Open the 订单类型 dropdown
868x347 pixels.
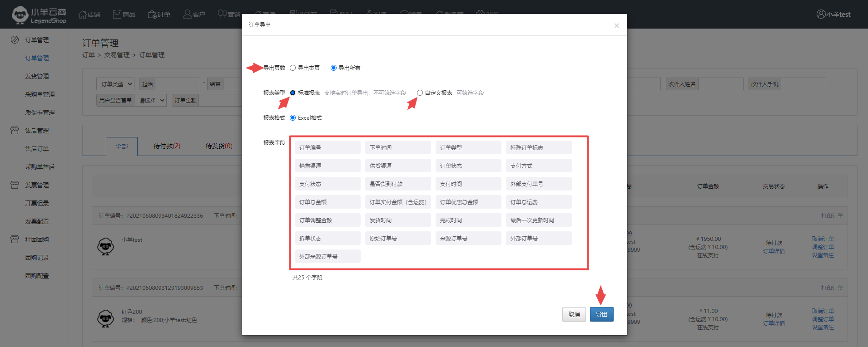pos(115,84)
